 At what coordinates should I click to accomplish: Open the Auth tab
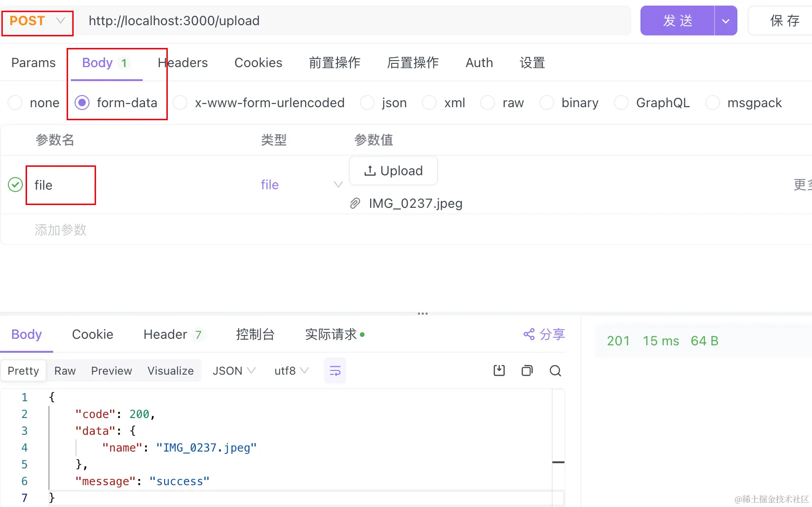tap(479, 62)
